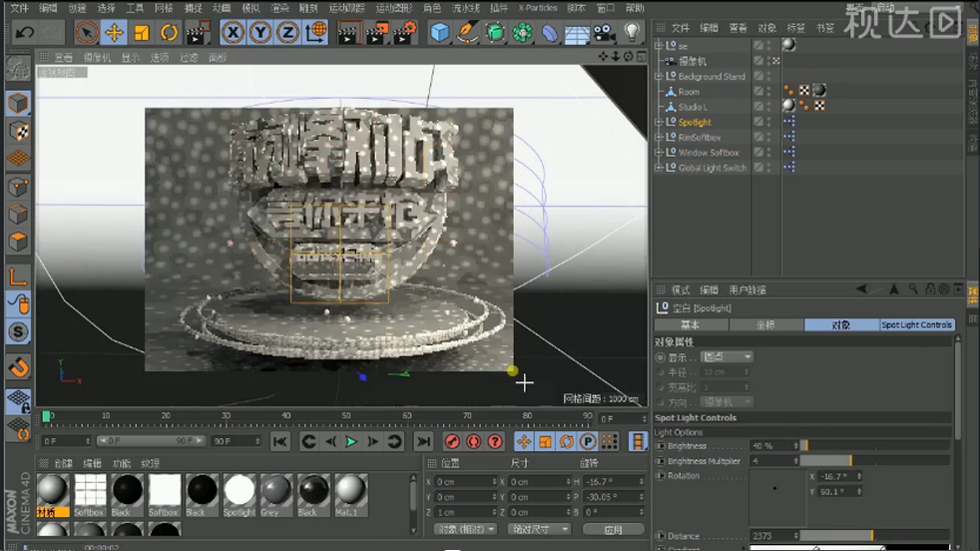Select the Room object
This screenshot has width=980, height=551.
(x=689, y=91)
